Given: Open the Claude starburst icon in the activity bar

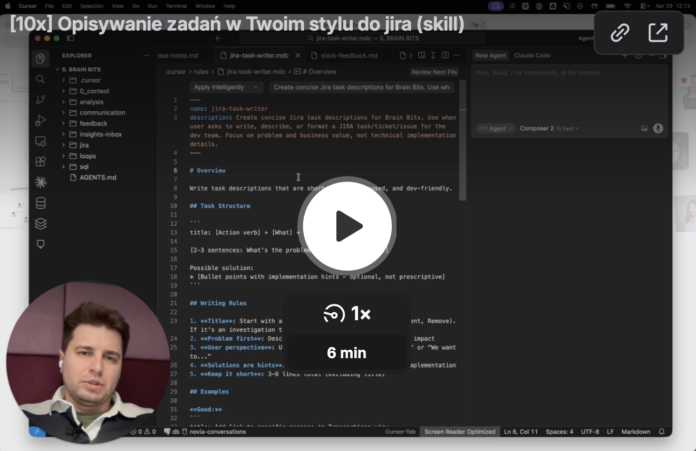Looking at the screenshot, I should click(x=40, y=182).
